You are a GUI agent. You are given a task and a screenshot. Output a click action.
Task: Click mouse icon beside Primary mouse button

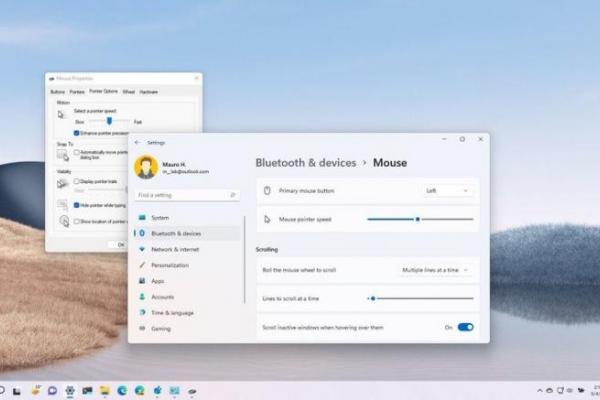267,190
